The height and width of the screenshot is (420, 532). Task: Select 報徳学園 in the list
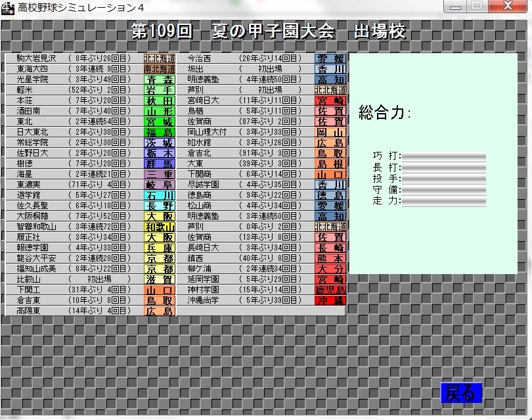(x=91, y=248)
